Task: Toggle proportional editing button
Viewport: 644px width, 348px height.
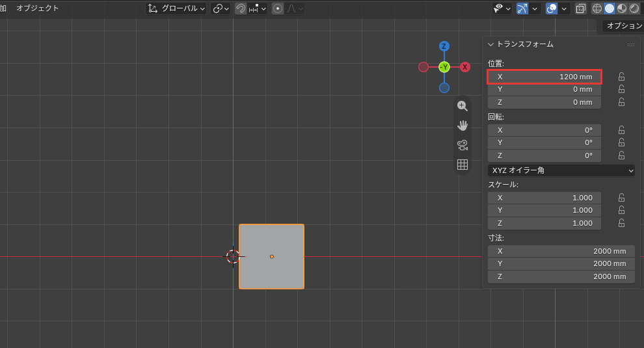Action: (278, 8)
